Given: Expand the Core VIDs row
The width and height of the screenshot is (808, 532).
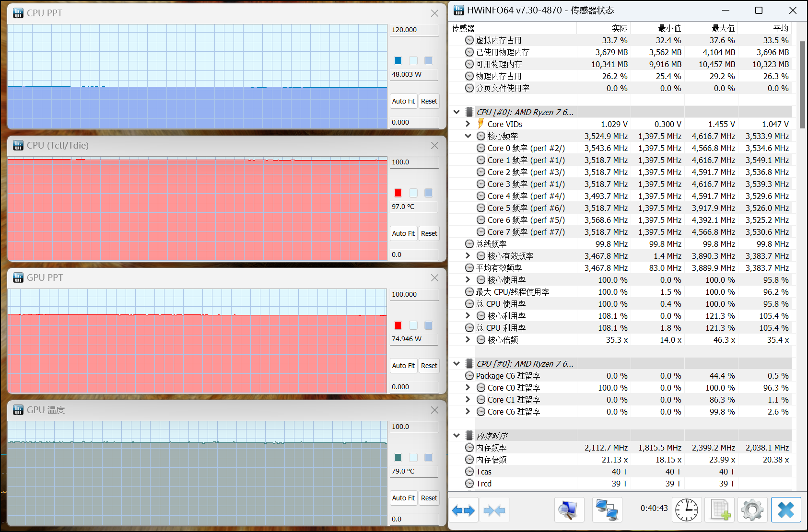Looking at the screenshot, I should point(468,124).
